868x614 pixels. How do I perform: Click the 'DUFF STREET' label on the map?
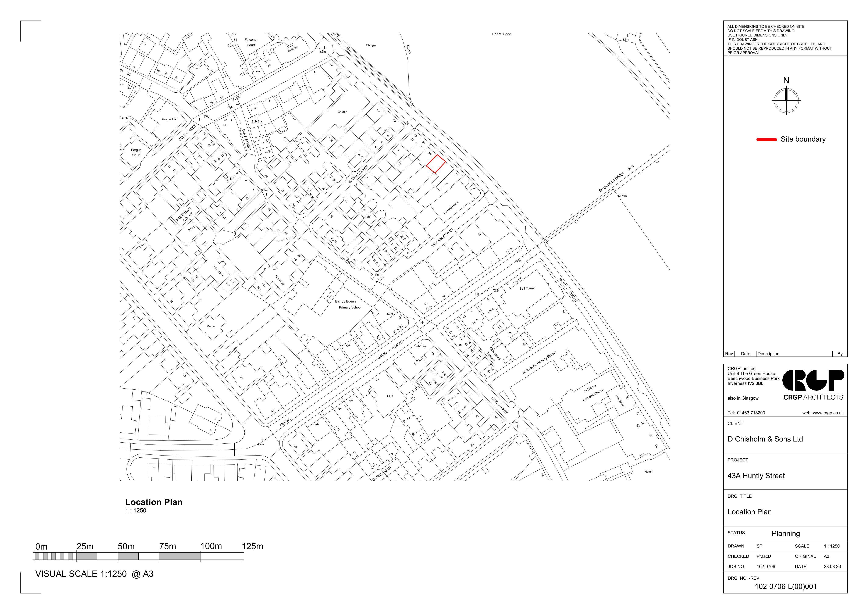(x=246, y=140)
